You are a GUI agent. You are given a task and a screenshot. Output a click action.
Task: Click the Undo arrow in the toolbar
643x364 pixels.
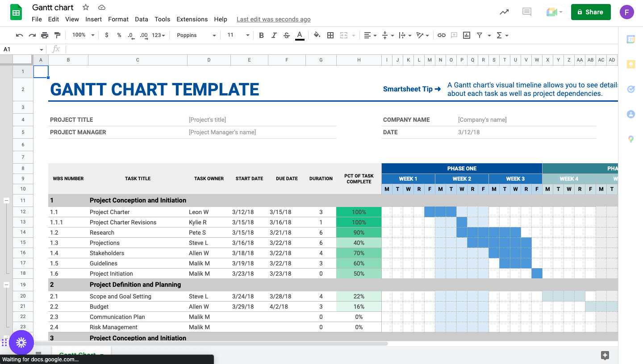(x=19, y=35)
